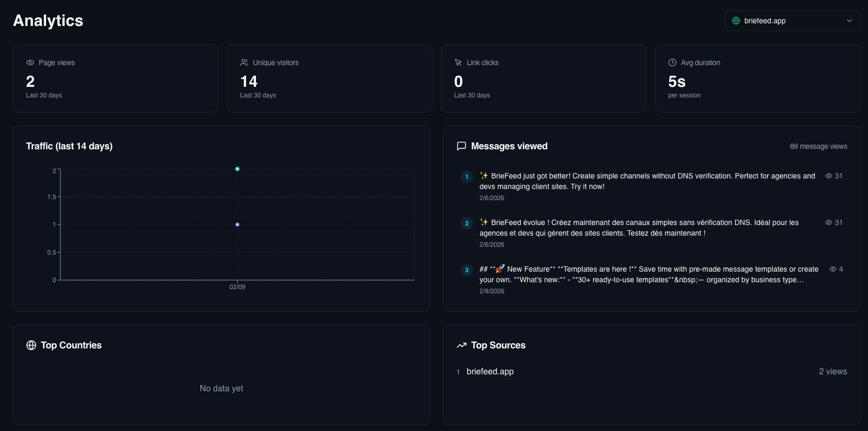Open the briefeed.app site selector dropdown
Screen dimensions: 868x431
coord(792,21)
